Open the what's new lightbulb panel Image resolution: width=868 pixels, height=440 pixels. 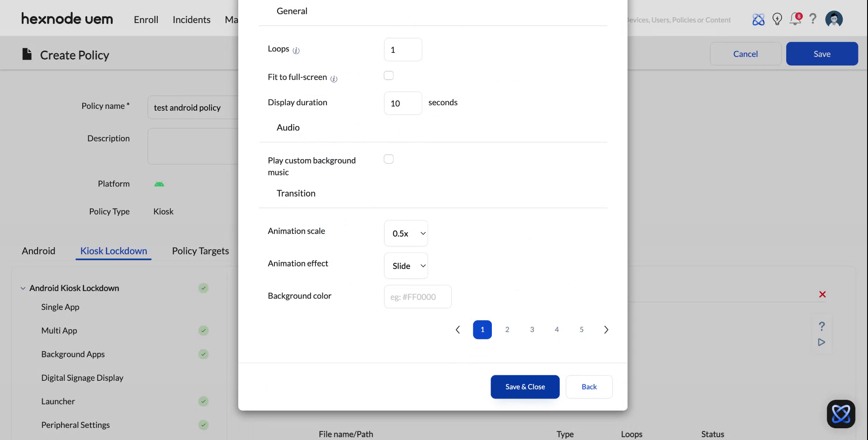click(777, 19)
